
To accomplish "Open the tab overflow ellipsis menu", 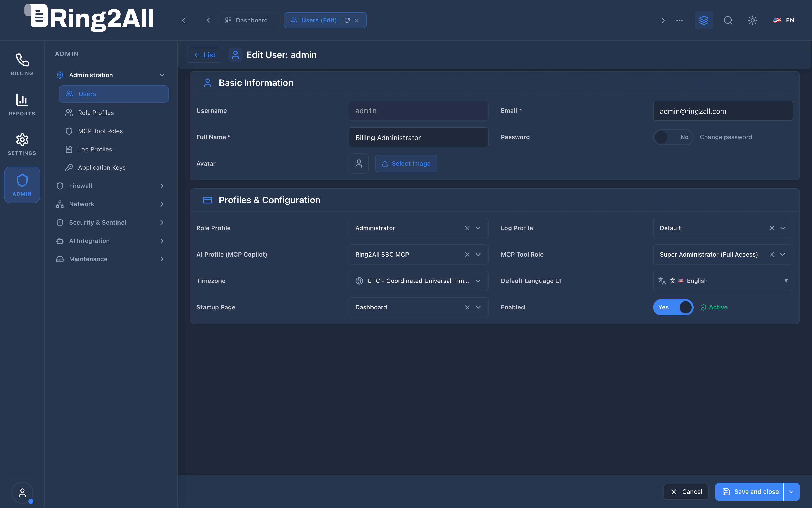I will tap(680, 20).
